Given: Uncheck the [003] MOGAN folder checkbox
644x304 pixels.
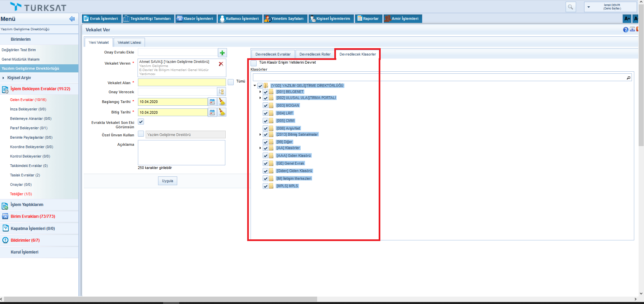Looking at the screenshot, I should tap(265, 106).
